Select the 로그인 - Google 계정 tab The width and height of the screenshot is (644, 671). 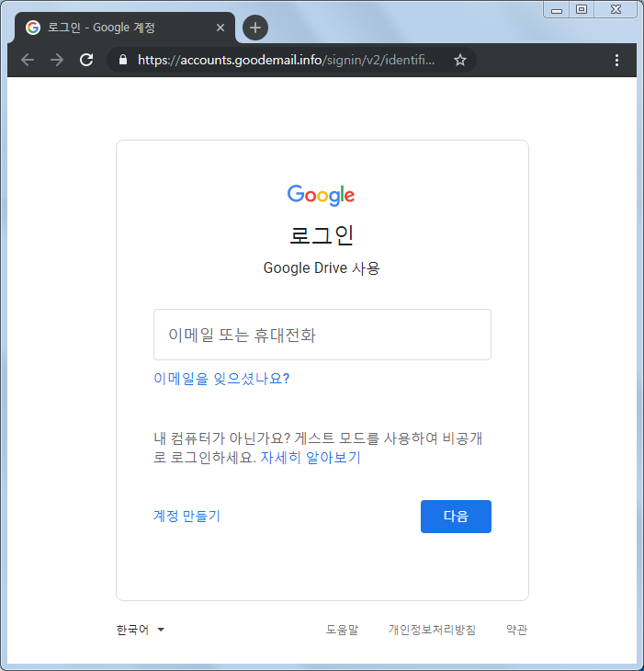124,28
